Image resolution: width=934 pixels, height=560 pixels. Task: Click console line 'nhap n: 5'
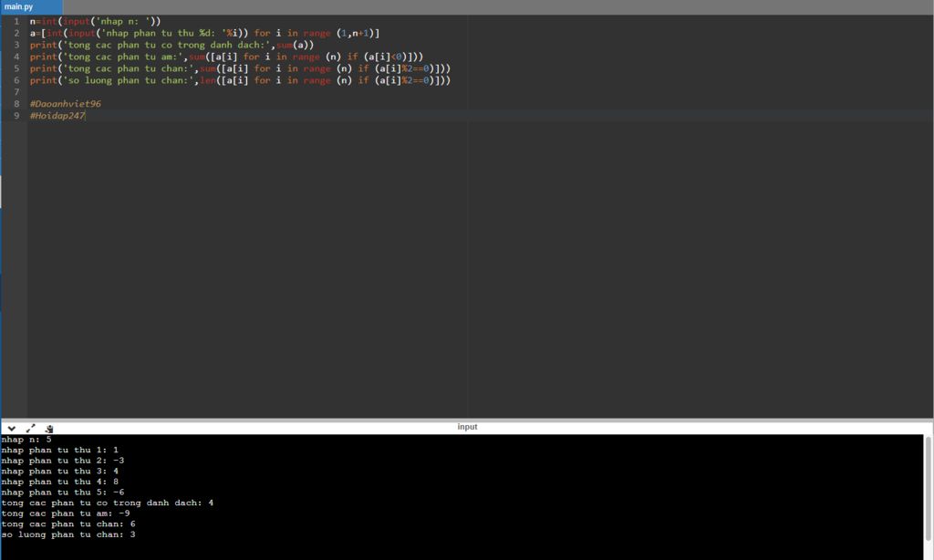[x=26, y=440]
